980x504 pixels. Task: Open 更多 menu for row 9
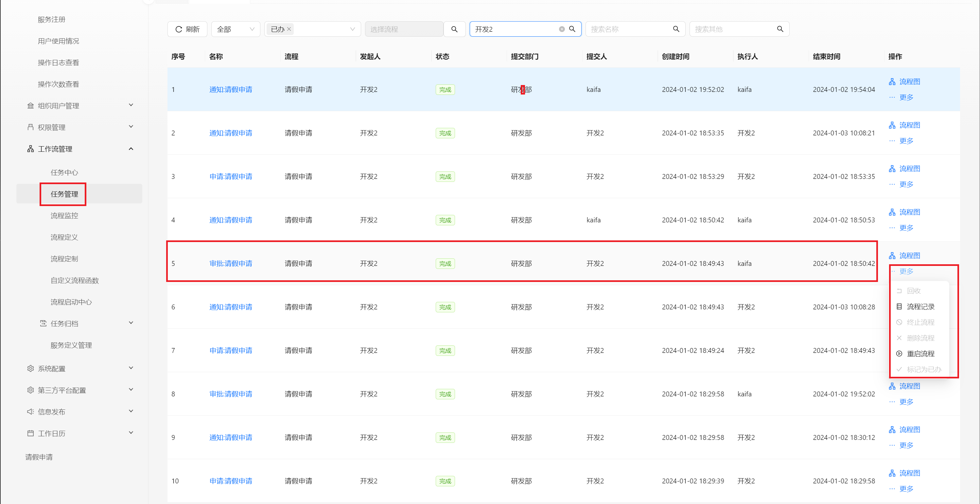(x=901, y=445)
